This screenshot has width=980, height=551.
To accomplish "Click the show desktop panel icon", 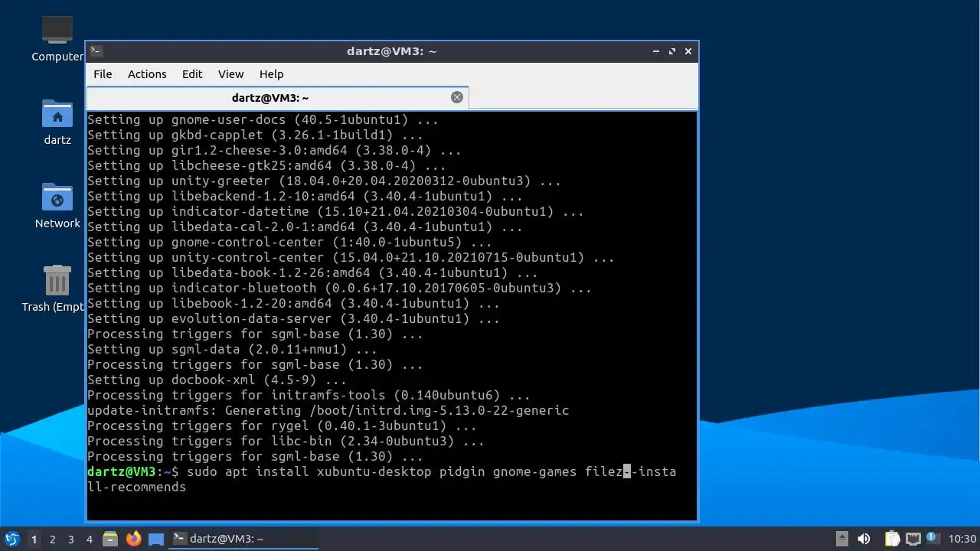I will tap(156, 539).
